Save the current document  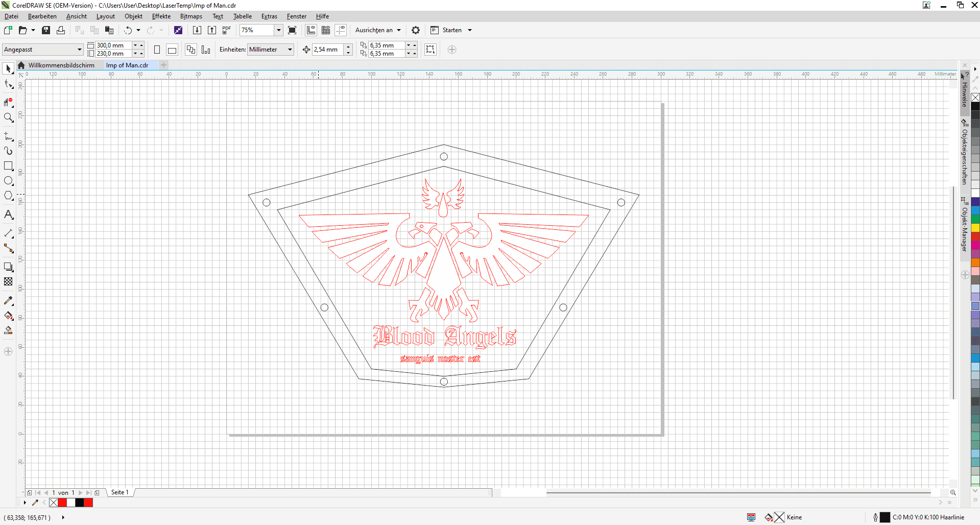point(46,30)
